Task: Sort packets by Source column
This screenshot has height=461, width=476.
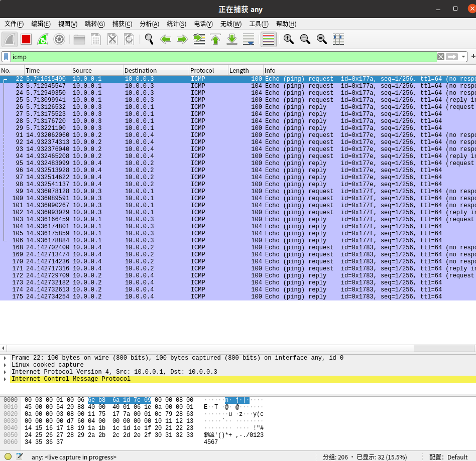Action: tap(97, 70)
